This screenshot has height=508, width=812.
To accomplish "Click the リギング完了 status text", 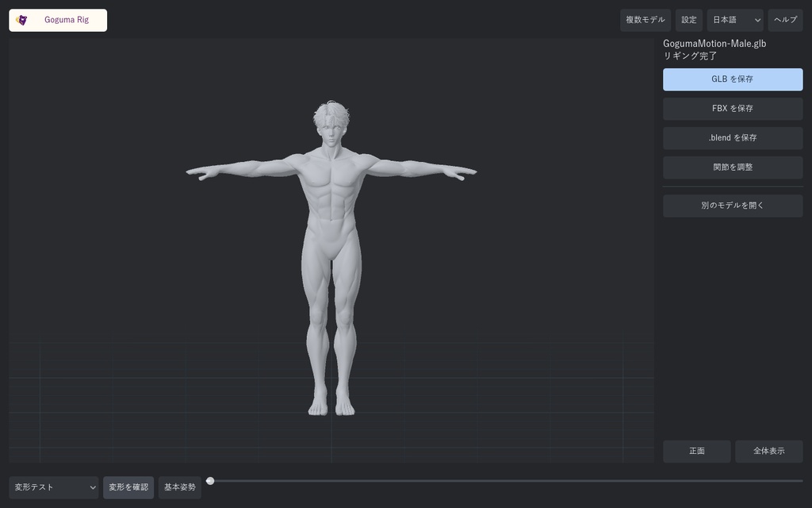I will click(x=690, y=56).
